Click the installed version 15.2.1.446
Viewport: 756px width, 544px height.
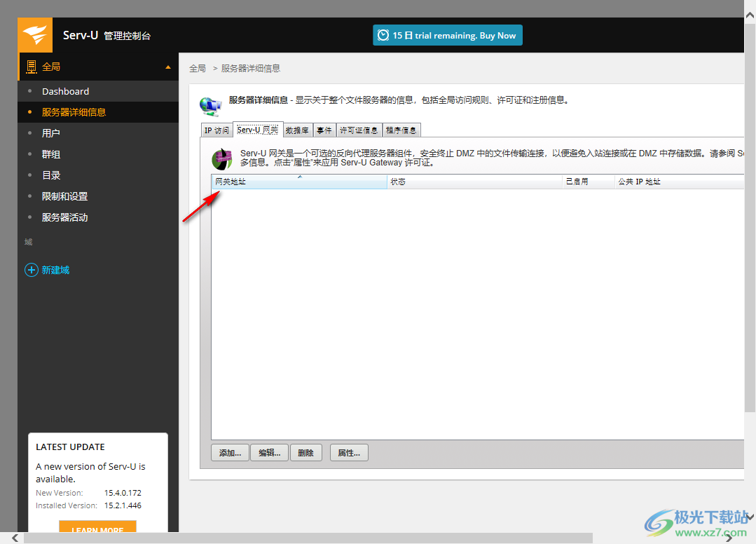pos(123,505)
